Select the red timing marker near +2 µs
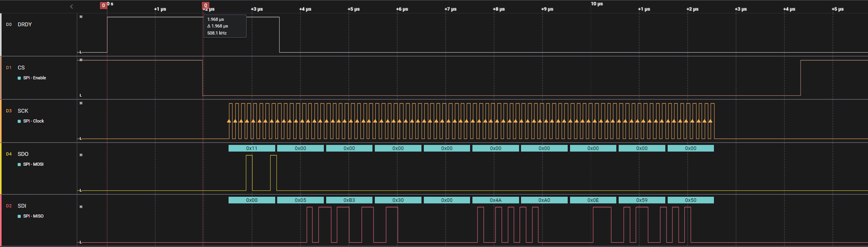 click(x=205, y=5)
